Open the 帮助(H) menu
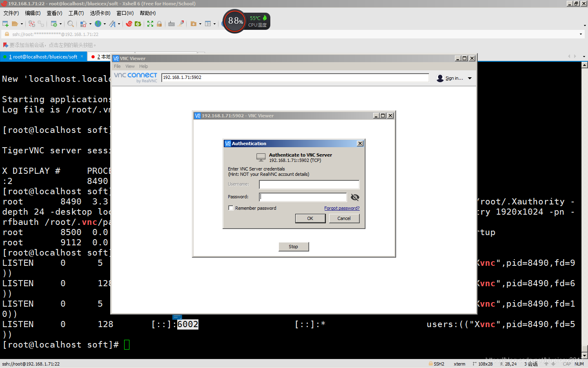The image size is (588, 368). (148, 13)
